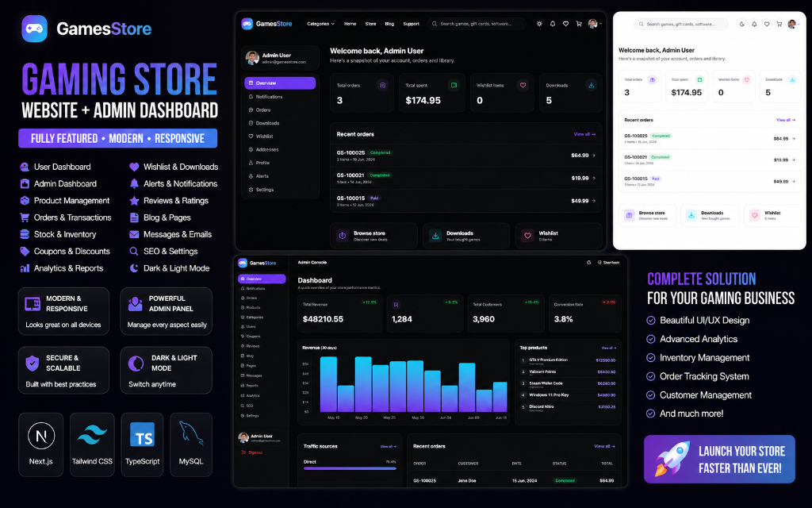Select Overview in the user dashboard sidebar
This screenshot has width=812, height=508.
(x=280, y=83)
